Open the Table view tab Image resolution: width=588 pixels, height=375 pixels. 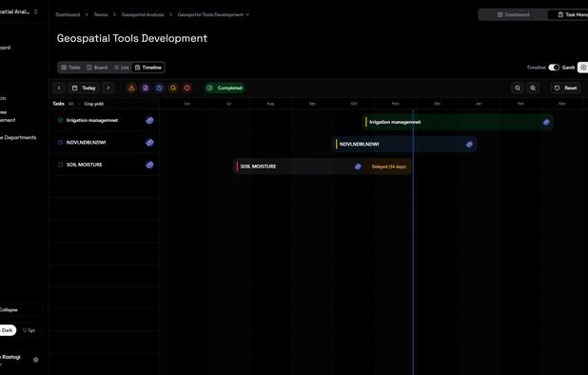pos(70,68)
